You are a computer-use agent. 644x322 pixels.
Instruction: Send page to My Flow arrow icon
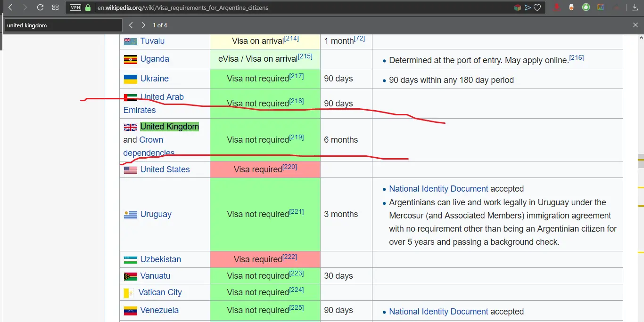[528, 8]
